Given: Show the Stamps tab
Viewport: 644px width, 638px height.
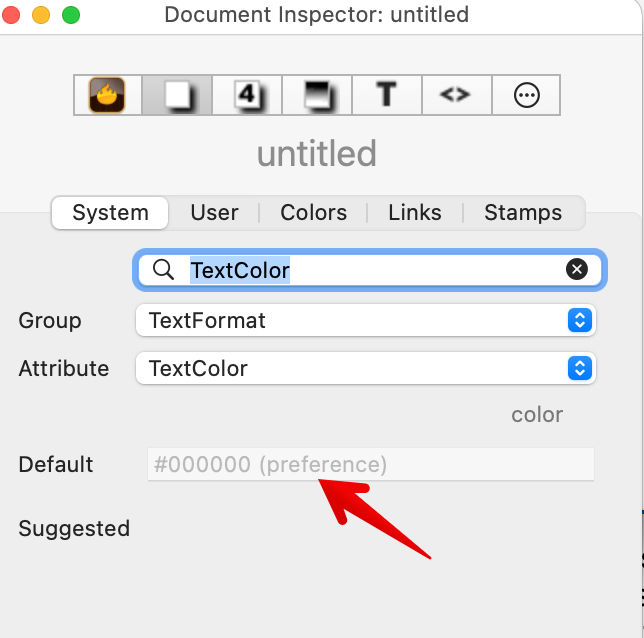Looking at the screenshot, I should [523, 212].
